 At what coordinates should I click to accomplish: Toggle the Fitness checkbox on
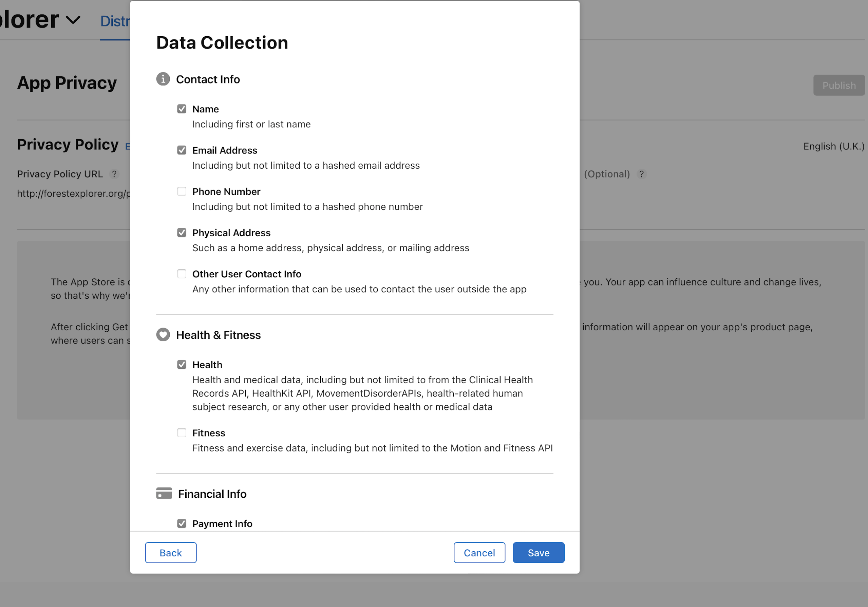coord(182,433)
